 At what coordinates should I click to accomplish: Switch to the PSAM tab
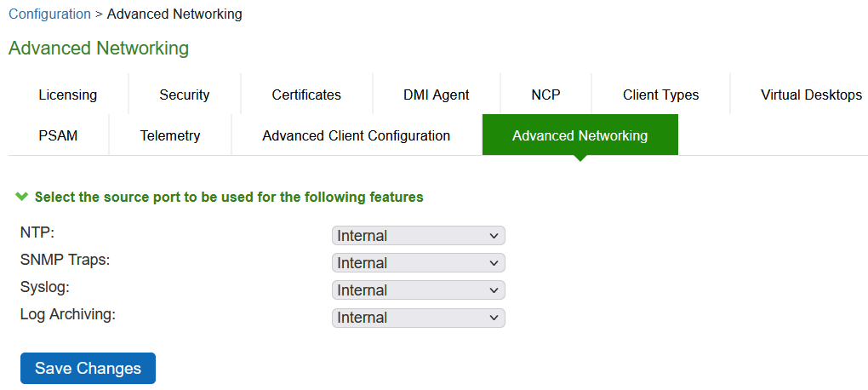(x=58, y=135)
